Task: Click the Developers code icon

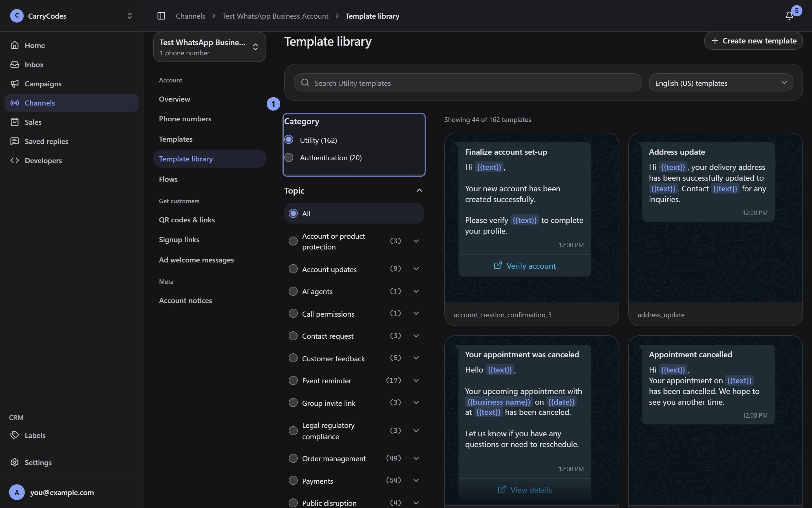Action: point(14,160)
